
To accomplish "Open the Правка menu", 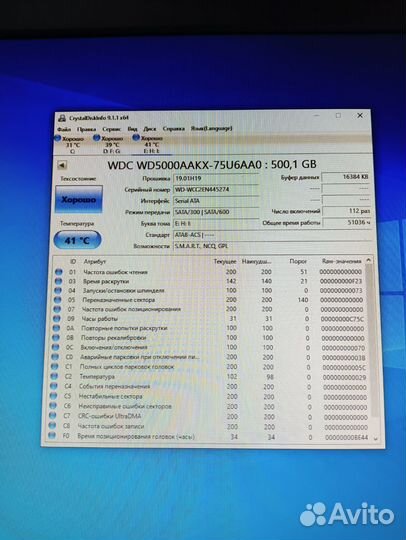I will click(86, 129).
